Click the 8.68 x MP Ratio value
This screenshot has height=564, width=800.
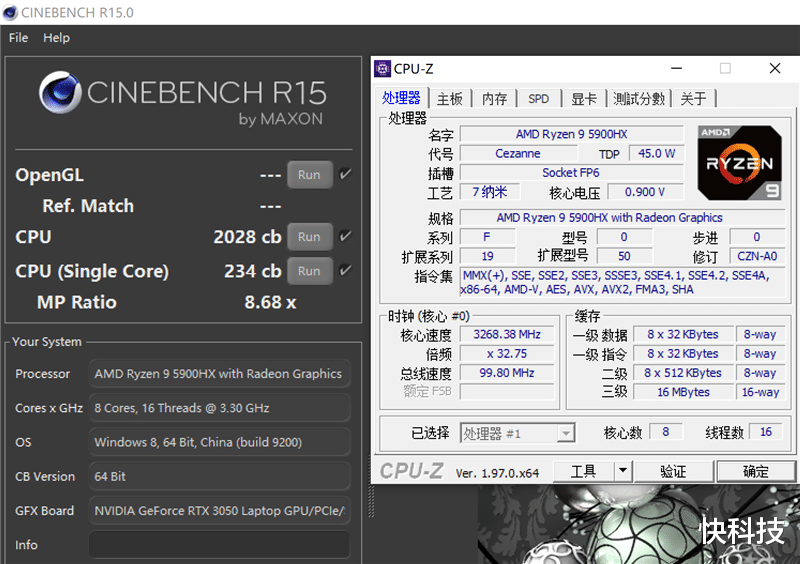click(270, 302)
